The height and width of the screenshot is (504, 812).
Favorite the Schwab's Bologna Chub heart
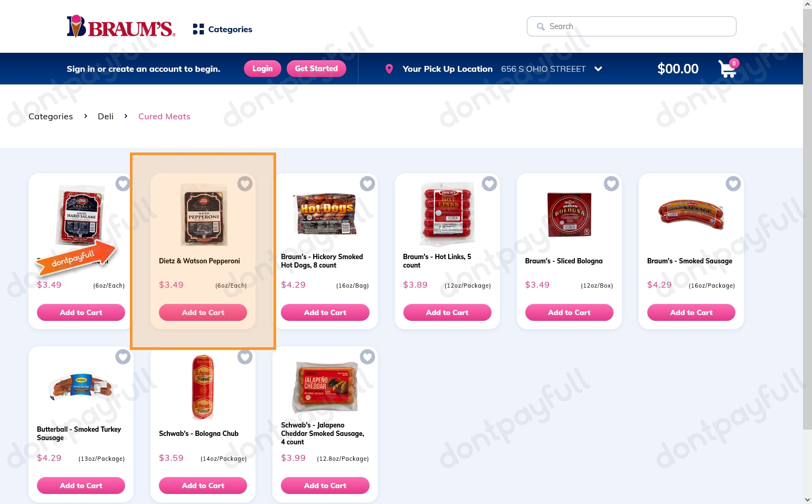pos(245,357)
